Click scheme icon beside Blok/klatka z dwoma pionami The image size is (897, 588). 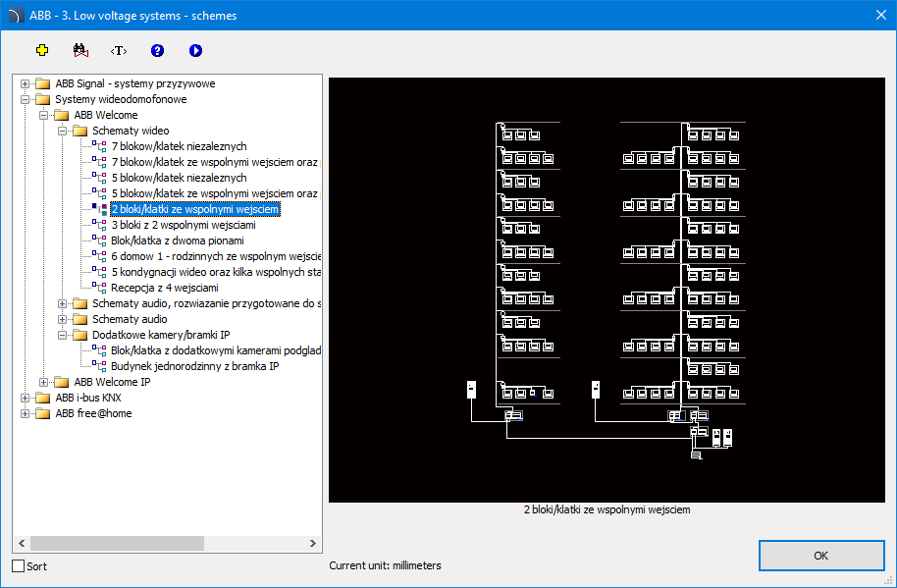pyautogui.click(x=99, y=241)
